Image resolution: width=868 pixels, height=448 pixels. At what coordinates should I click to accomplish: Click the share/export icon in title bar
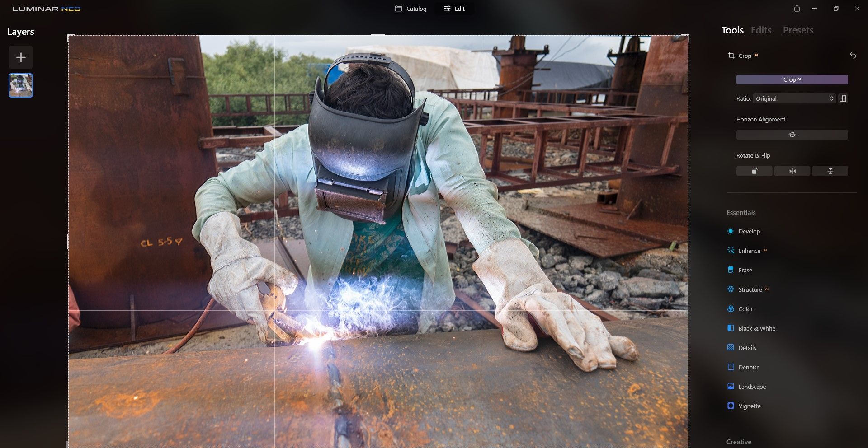click(x=797, y=9)
